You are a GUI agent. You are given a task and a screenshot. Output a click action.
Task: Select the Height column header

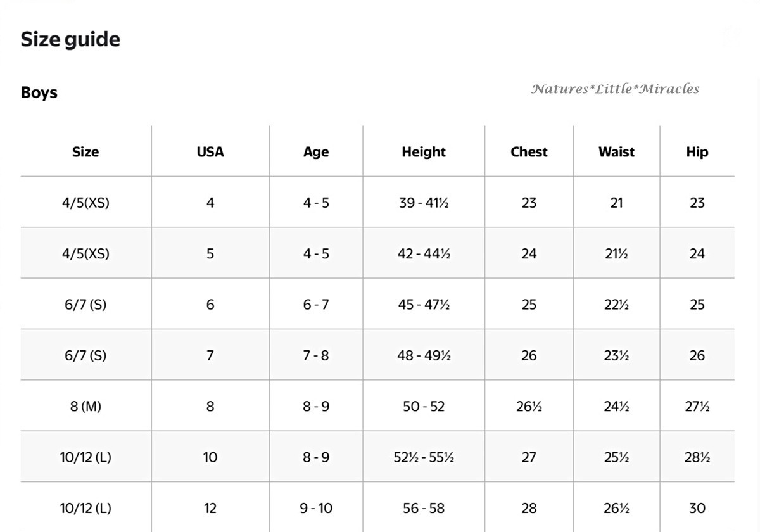[424, 152]
